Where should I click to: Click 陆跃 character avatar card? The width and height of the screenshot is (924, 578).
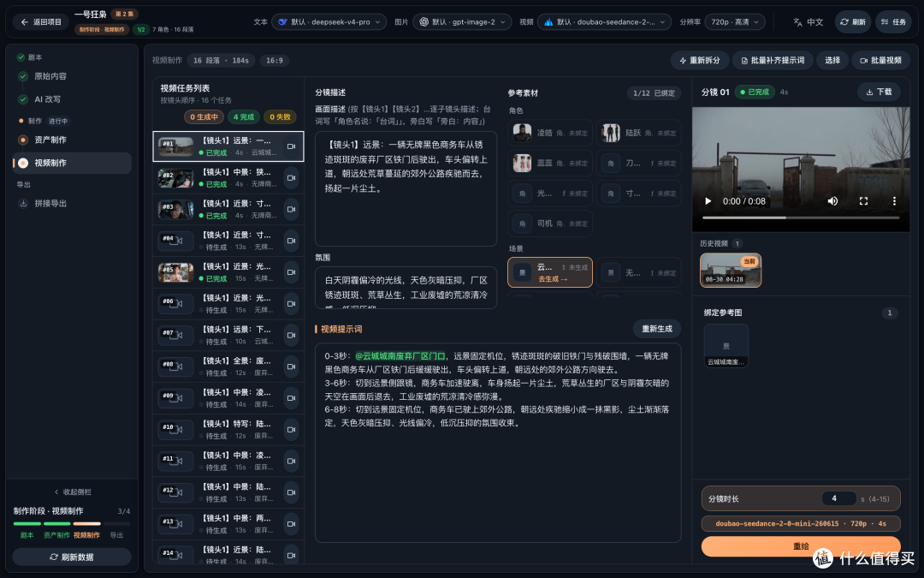(639, 133)
